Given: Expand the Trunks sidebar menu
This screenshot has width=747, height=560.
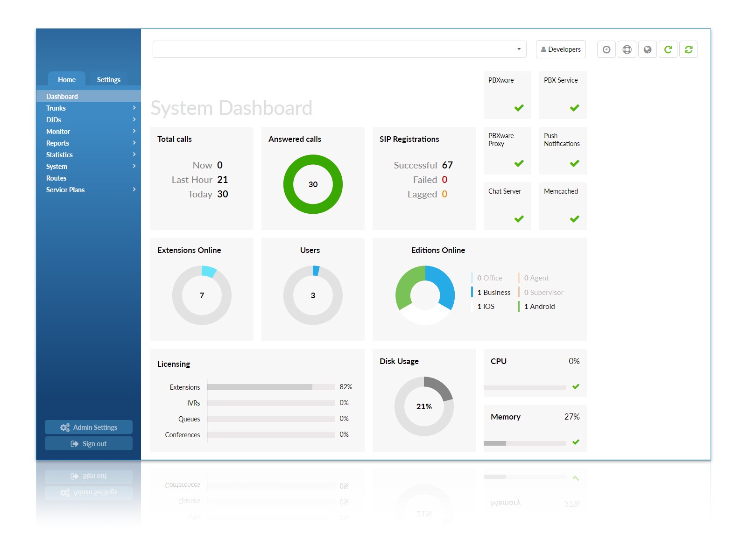Looking at the screenshot, I should [x=88, y=108].
